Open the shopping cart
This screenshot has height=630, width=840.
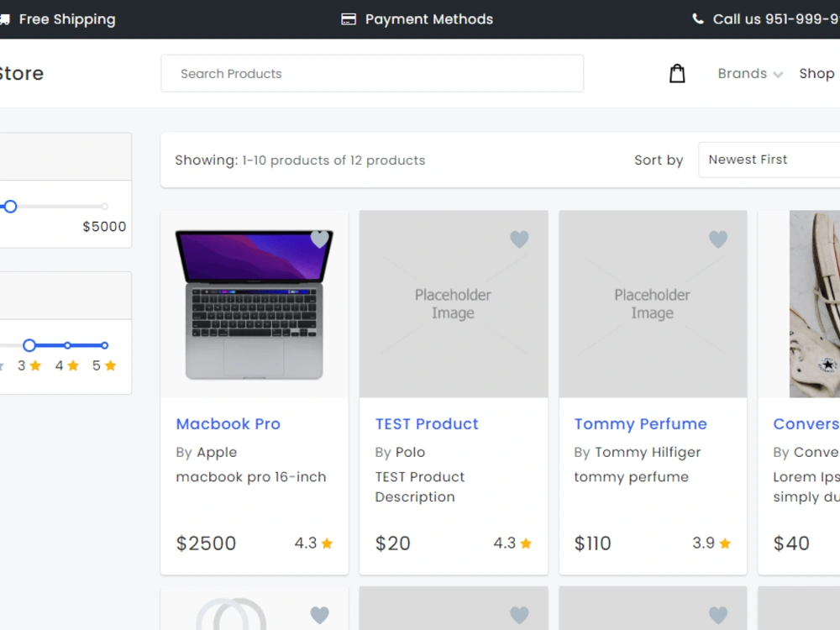pyautogui.click(x=677, y=73)
